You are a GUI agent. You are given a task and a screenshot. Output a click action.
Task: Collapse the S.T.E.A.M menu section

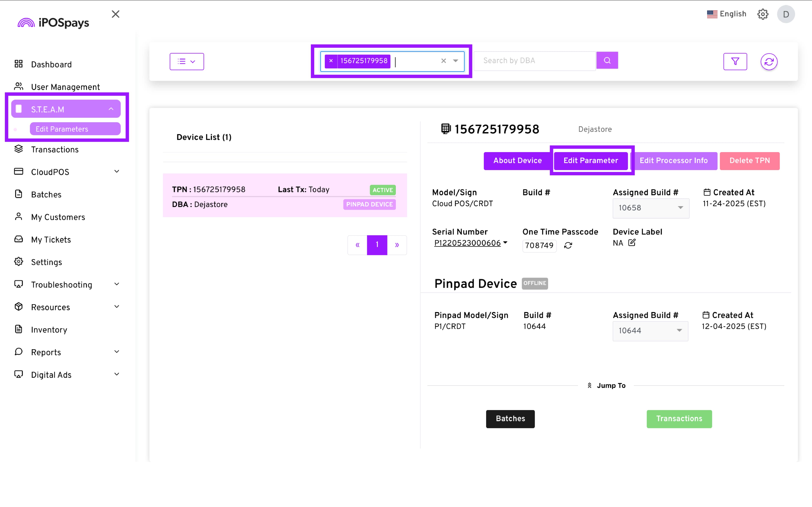[x=66, y=109]
